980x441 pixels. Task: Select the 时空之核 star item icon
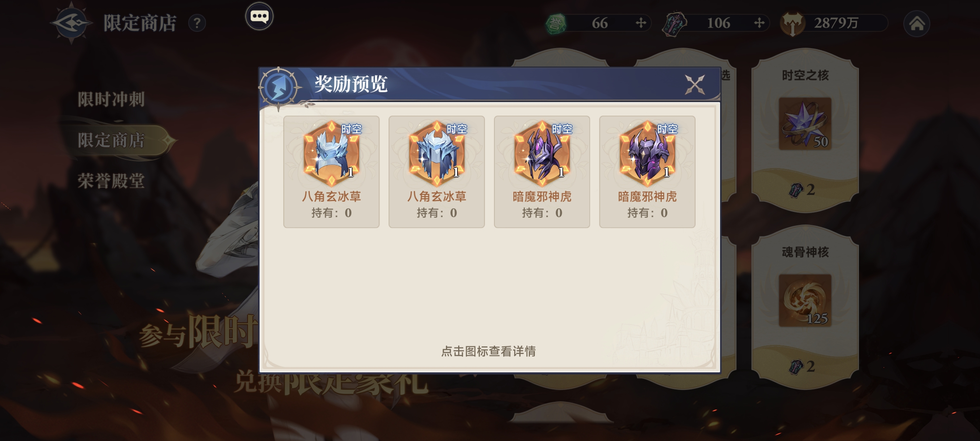click(x=805, y=124)
